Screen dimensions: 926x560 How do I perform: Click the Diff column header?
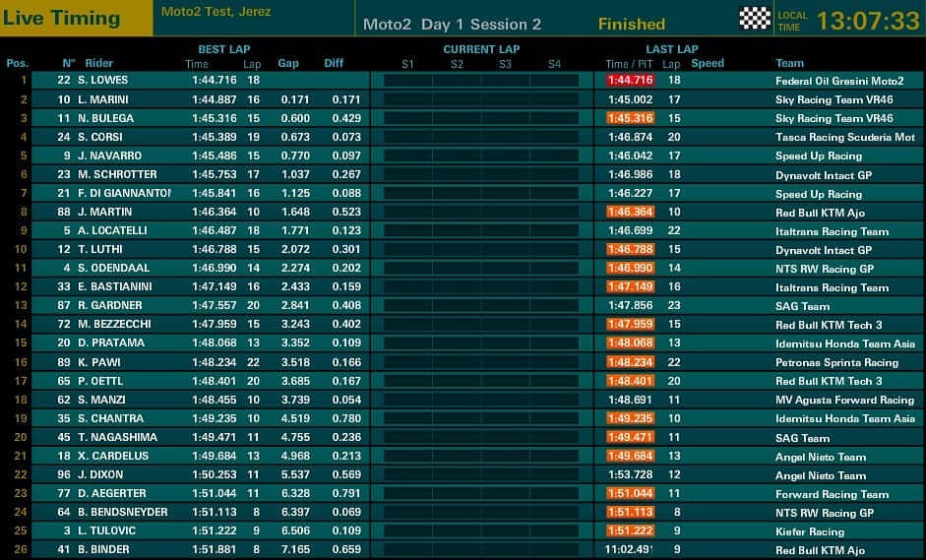[334, 63]
